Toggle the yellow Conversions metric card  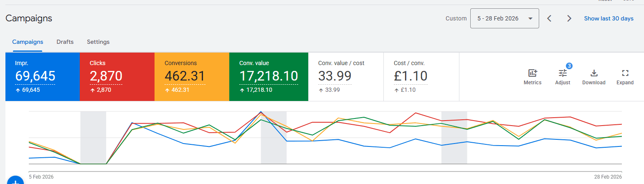tap(192, 77)
